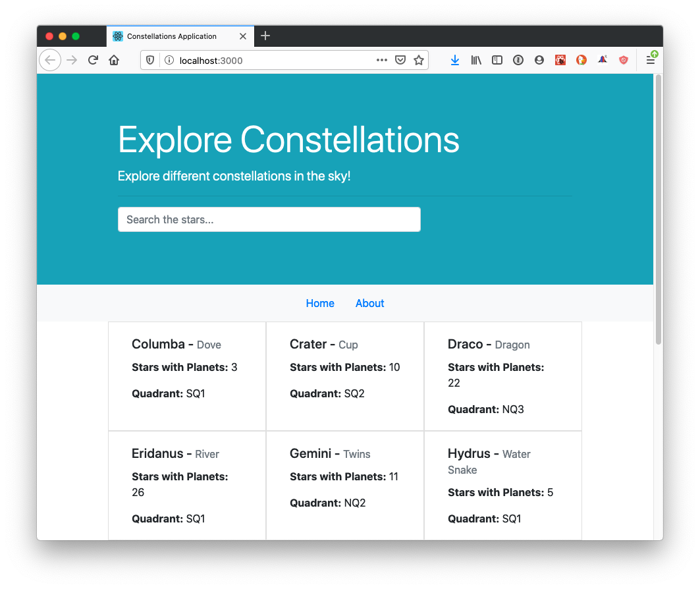This screenshot has height=589, width=700.
Task: Click Stars with Planets: 10 in Crater card
Action: 344,367
